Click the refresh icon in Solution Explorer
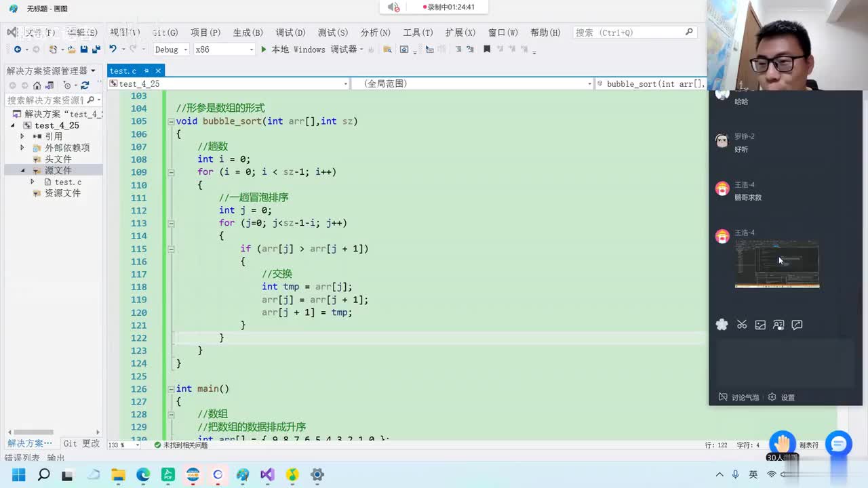This screenshot has width=868, height=488. (x=85, y=85)
